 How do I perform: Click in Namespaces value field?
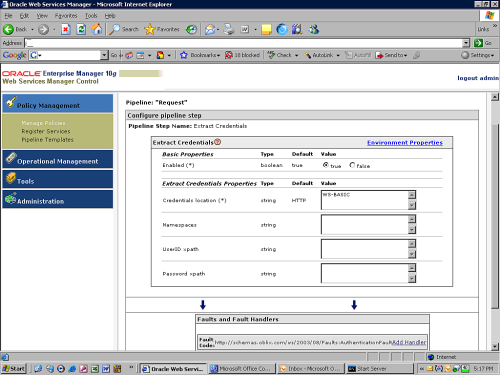pyautogui.click(x=364, y=224)
